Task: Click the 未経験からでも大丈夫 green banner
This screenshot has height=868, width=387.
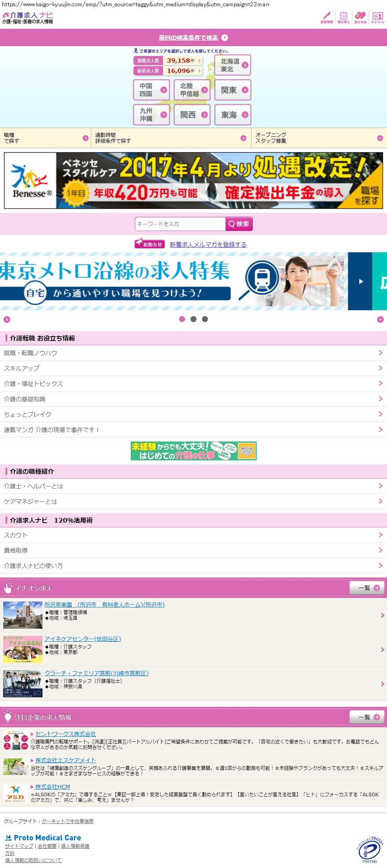Action: tap(193, 451)
